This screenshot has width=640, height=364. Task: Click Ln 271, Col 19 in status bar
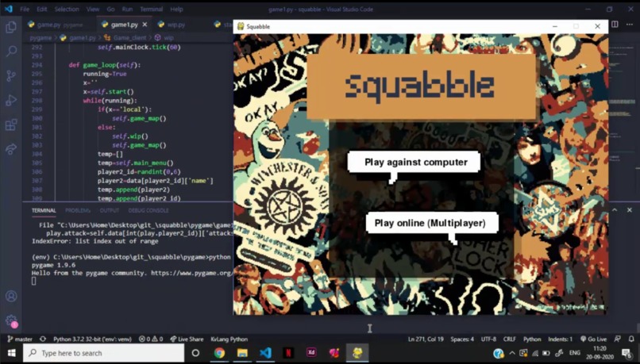click(x=426, y=339)
